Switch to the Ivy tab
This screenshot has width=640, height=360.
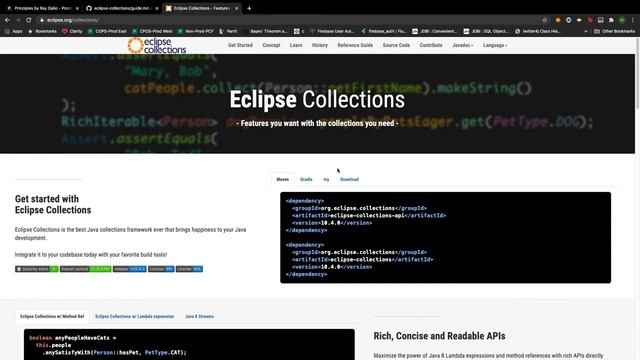[326, 179]
